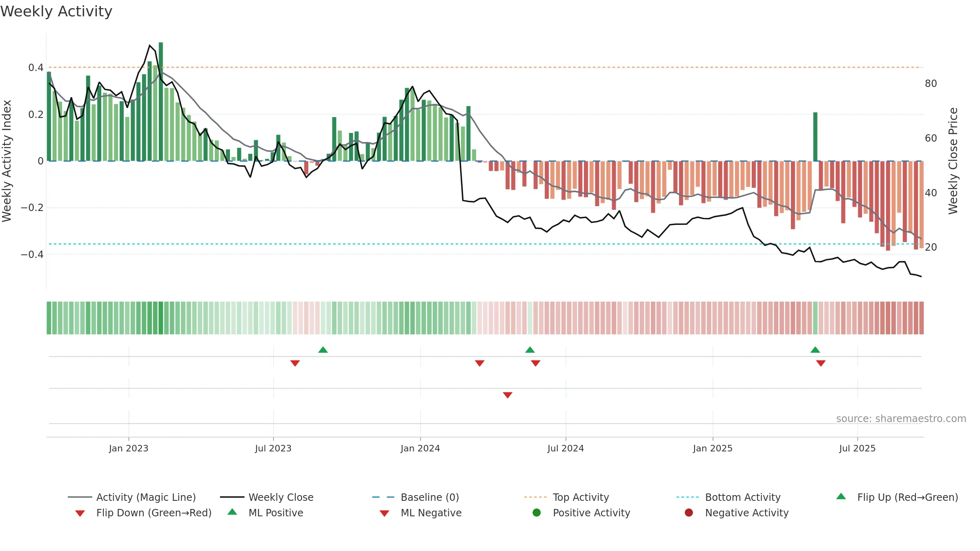Toggle the Baseline (0) legend entry
980x551 pixels.
point(416,497)
